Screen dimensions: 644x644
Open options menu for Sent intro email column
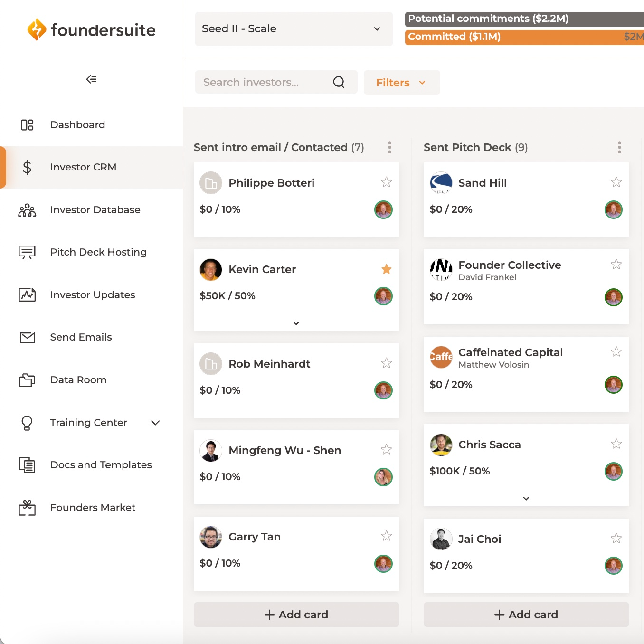389,147
